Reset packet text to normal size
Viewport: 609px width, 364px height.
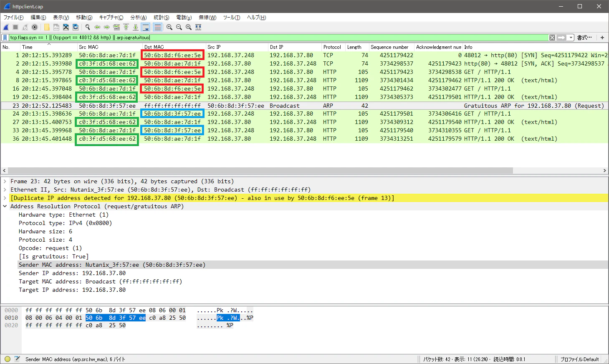(189, 27)
